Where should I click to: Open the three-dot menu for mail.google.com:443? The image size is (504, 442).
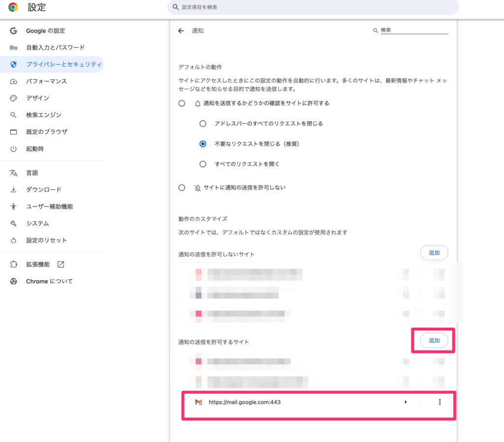[x=440, y=402]
